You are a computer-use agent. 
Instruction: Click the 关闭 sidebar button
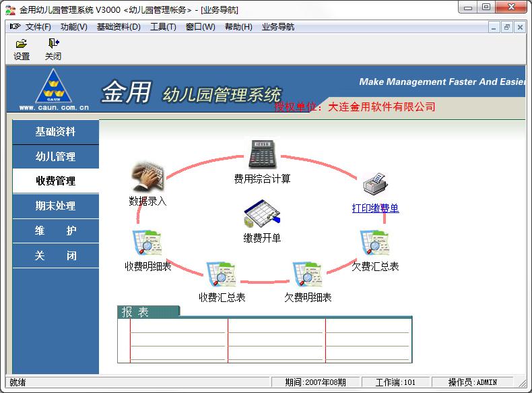56,255
